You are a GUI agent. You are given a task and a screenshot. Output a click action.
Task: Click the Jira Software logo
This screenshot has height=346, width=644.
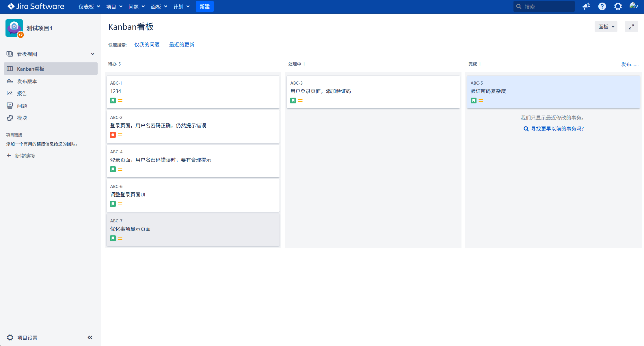(36, 6)
